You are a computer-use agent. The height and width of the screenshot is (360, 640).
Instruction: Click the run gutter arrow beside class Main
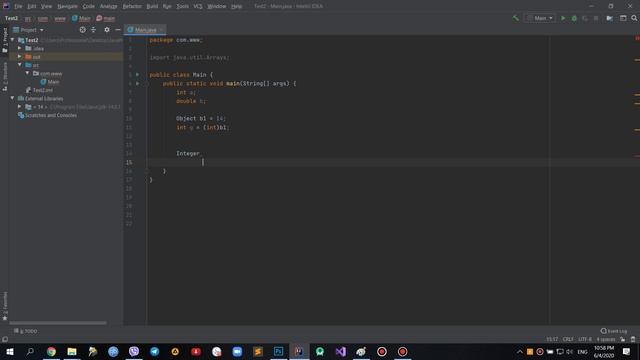(x=138, y=75)
